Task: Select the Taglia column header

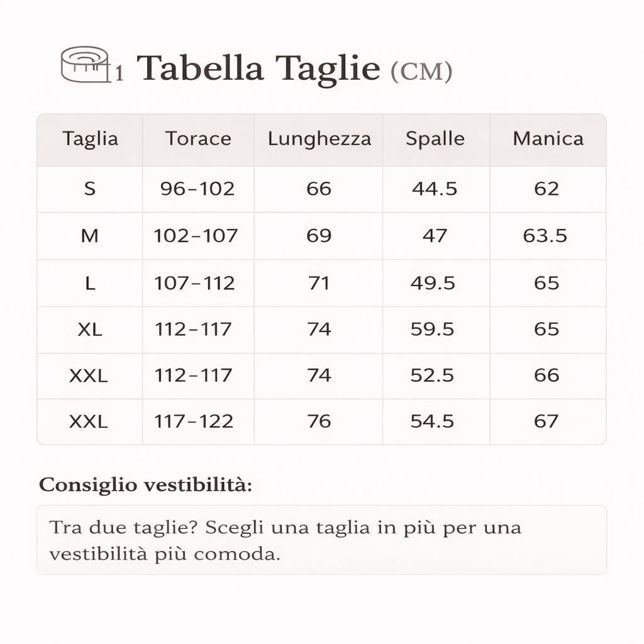Action: coord(90,139)
